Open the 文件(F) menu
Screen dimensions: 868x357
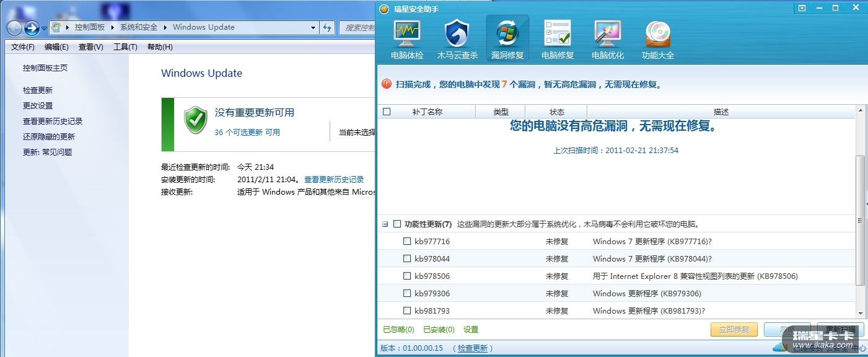pyautogui.click(x=23, y=47)
